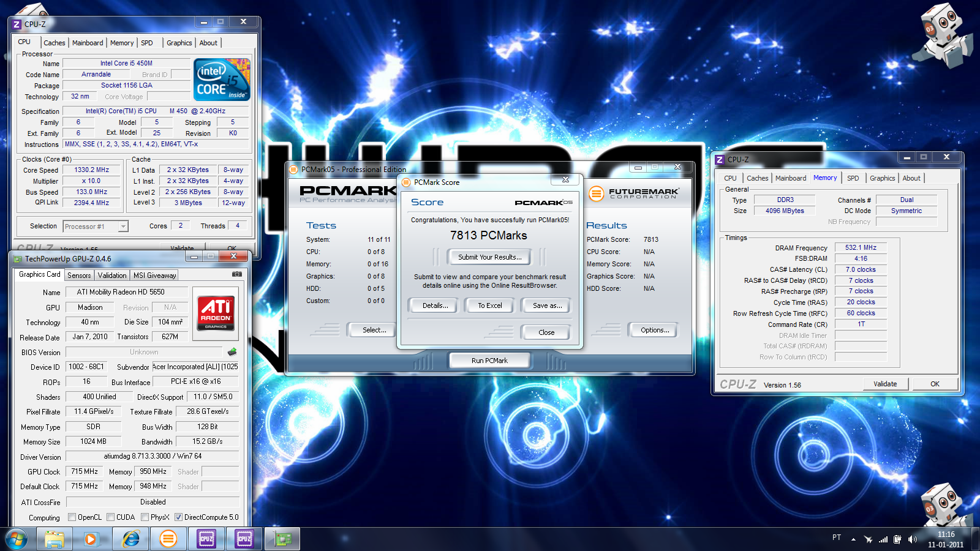Open Internet Explorer from the taskbar
This screenshot has width=980, height=551.
click(130, 539)
